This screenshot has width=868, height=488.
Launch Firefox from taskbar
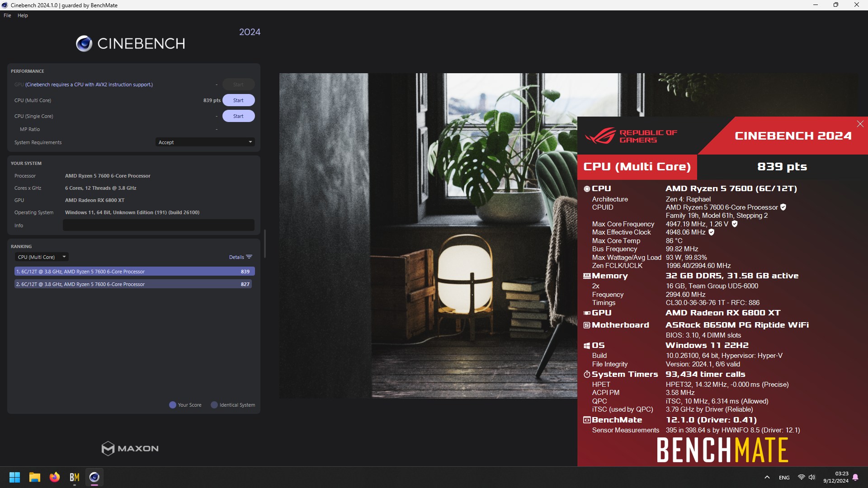click(55, 477)
